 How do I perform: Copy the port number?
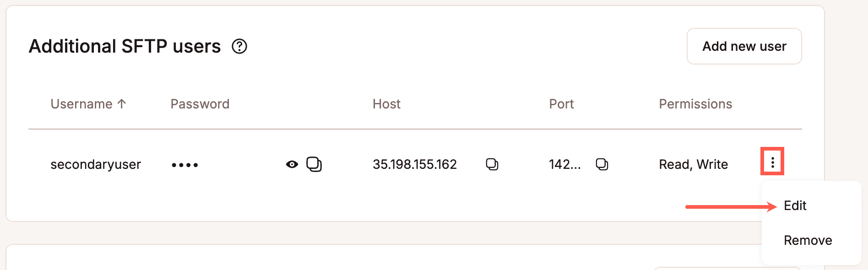click(x=602, y=164)
